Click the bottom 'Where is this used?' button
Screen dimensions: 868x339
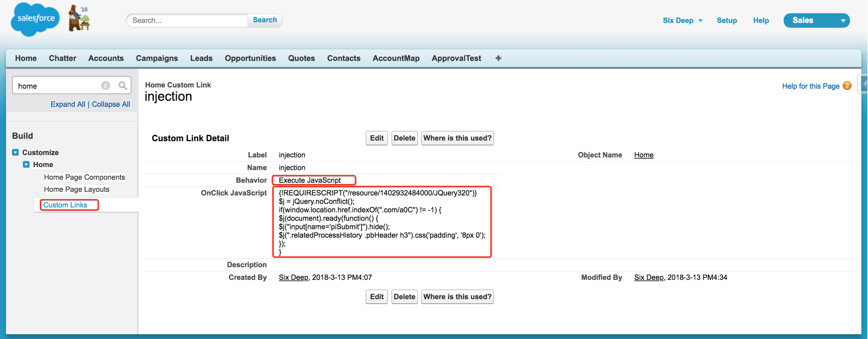[457, 296]
